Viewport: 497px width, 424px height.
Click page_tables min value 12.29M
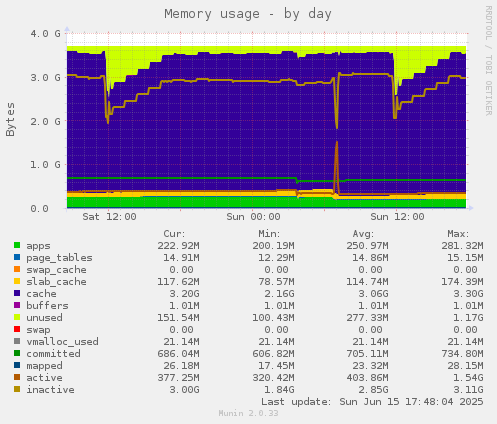[276, 258]
